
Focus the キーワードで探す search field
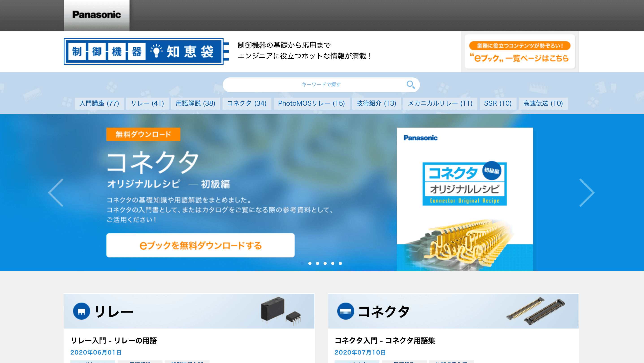click(x=321, y=85)
